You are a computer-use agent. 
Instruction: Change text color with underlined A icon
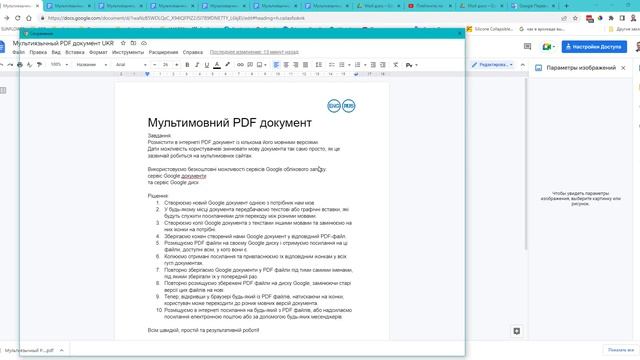[x=217, y=65]
